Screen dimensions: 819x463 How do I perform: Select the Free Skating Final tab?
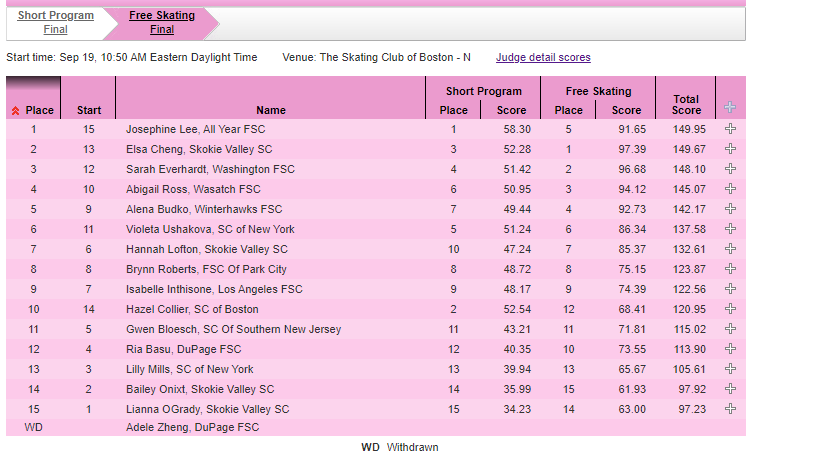coord(161,22)
